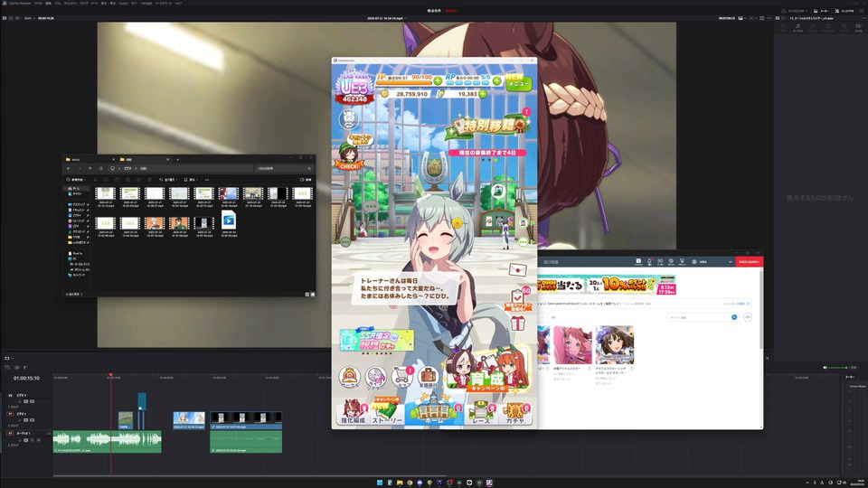Open the present gift box icon in the game
868x488 pixels.
tap(517, 323)
